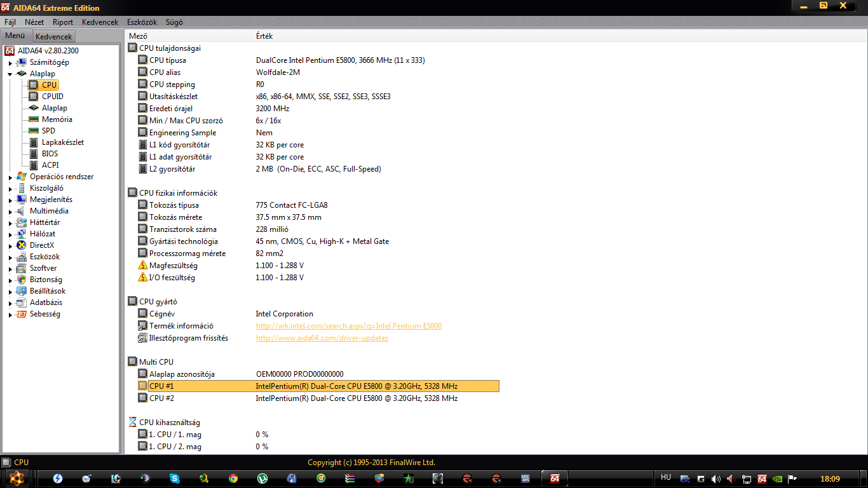
Task: Expand the Számítógép tree node arrow
Action: tap(10, 63)
